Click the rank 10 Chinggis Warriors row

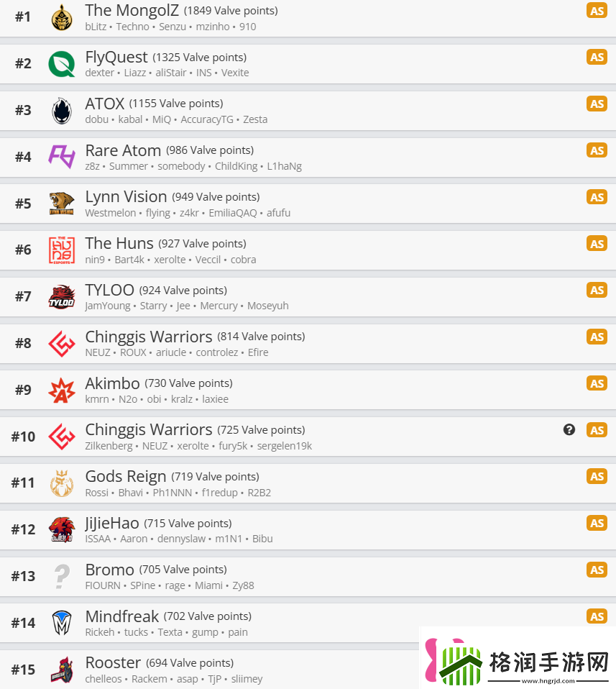308,437
